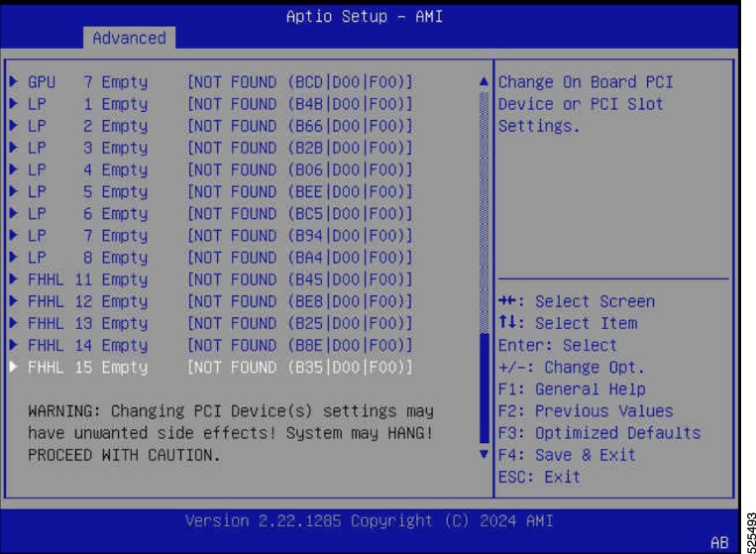The image size is (756, 554).
Task: Expand the LP 4 Empty submenu arrow
Action: click(14, 169)
